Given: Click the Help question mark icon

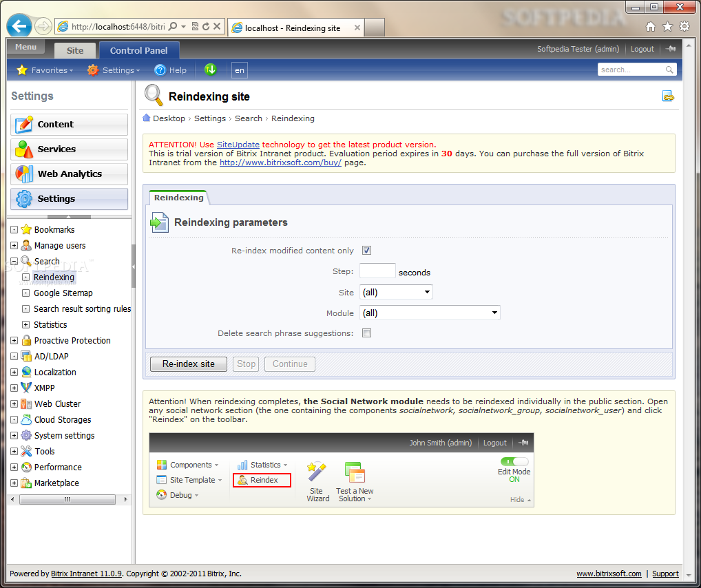Looking at the screenshot, I should click(x=160, y=70).
